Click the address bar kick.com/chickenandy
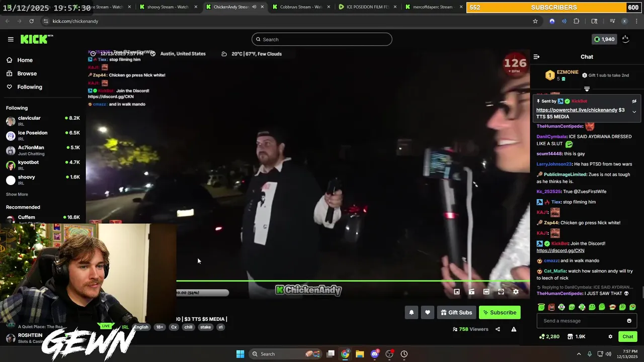 point(75,21)
